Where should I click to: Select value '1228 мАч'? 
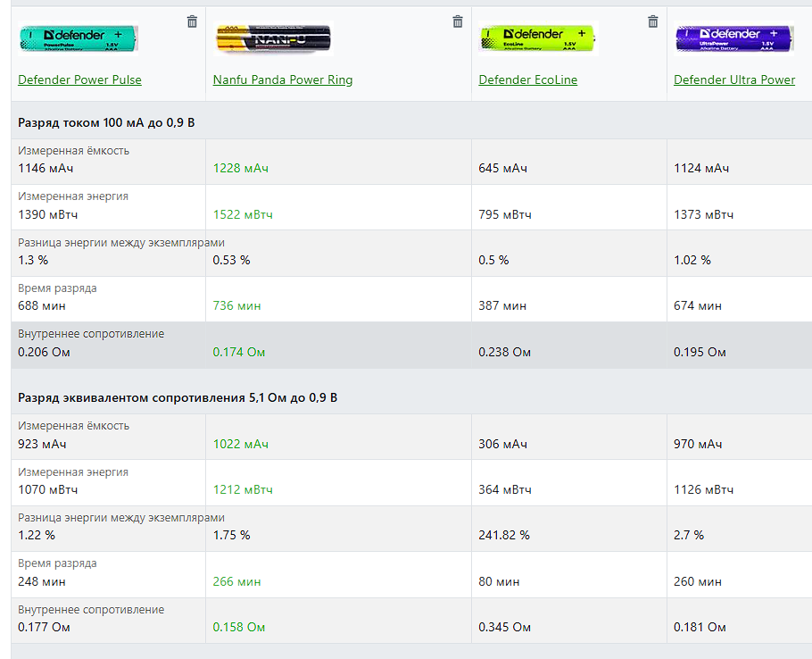241,169
